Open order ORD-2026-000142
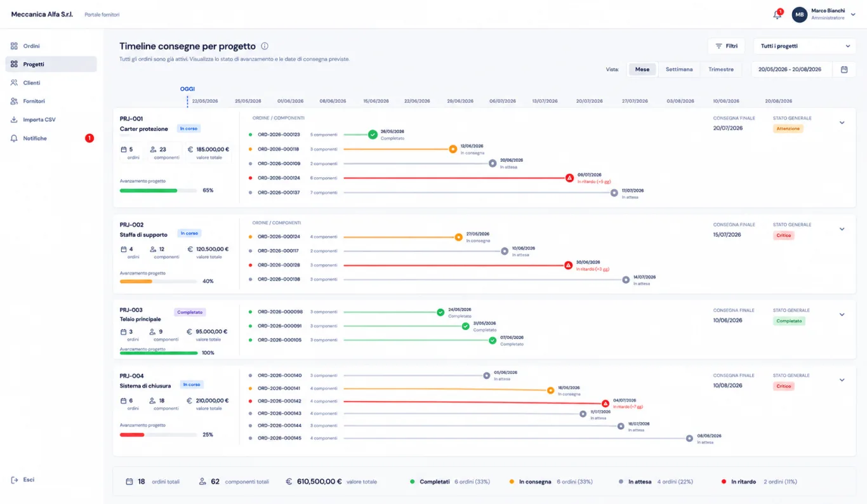The width and height of the screenshot is (867, 504). [x=279, y=401]
